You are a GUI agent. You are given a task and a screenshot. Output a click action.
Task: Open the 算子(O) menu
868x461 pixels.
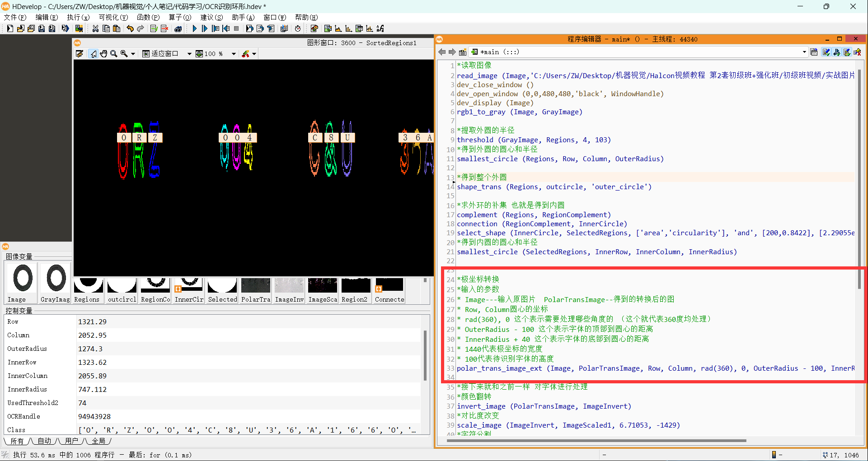tap(179, 17)
